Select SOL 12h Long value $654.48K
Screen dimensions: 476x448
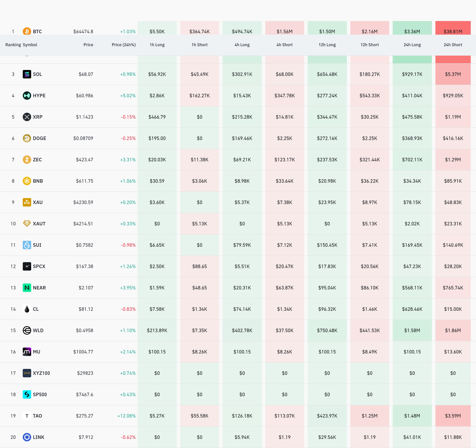click(x=327, y=74)
